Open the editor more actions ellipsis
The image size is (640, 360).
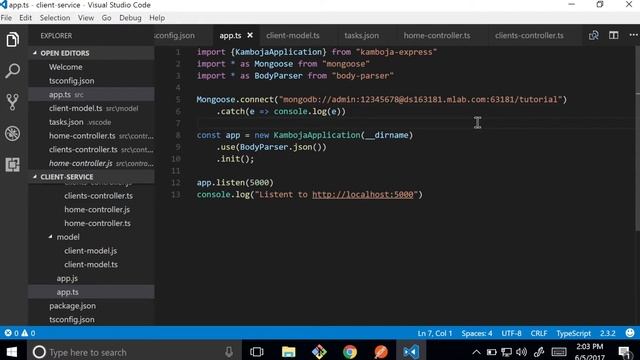633,36
